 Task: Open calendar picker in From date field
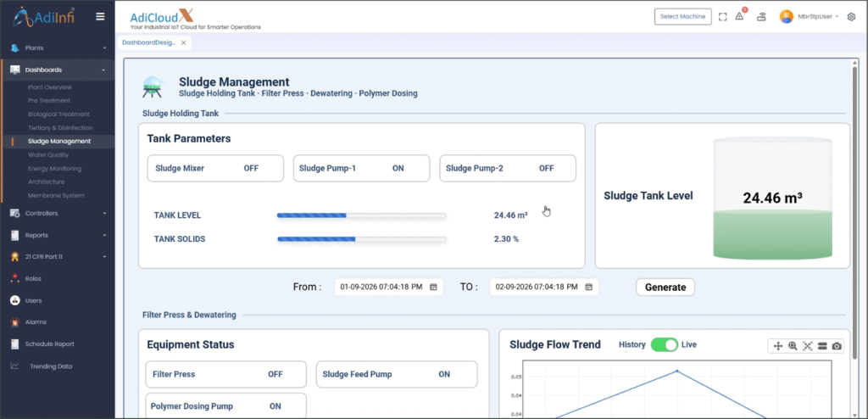pos(433,287)
